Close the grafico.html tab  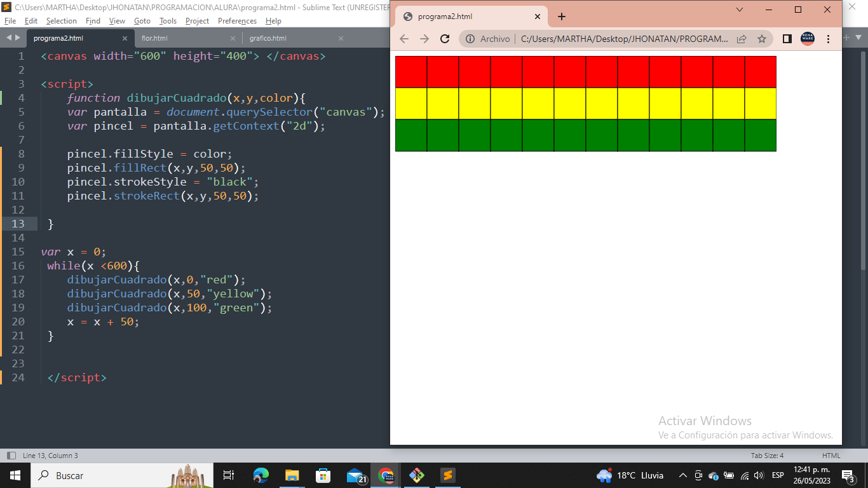click(x=341, y=38)
